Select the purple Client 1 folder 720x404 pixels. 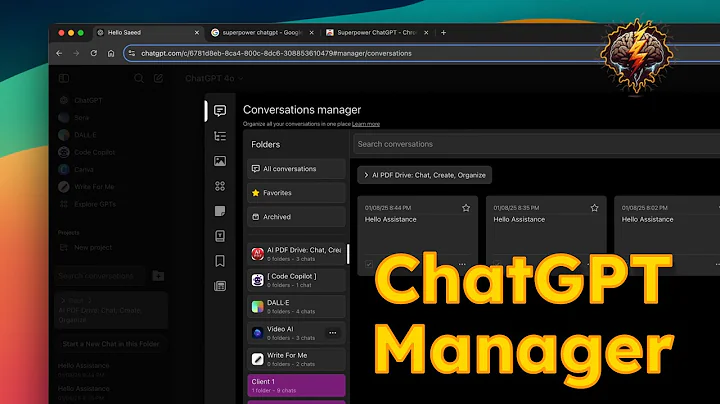[296, 385]
